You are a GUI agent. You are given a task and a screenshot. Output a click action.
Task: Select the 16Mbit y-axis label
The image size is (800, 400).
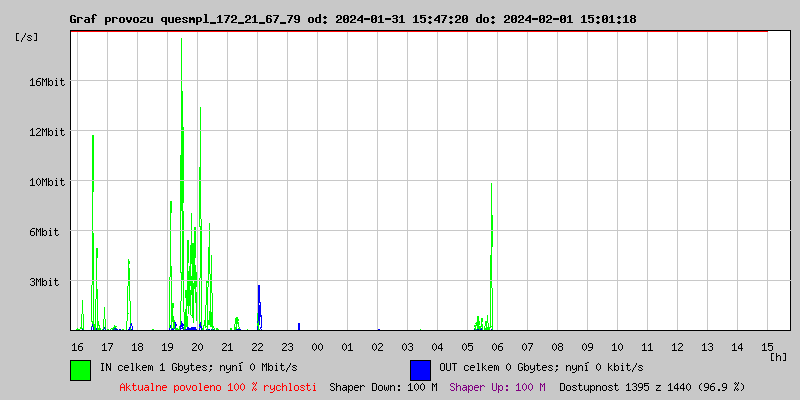click(46, 82)
